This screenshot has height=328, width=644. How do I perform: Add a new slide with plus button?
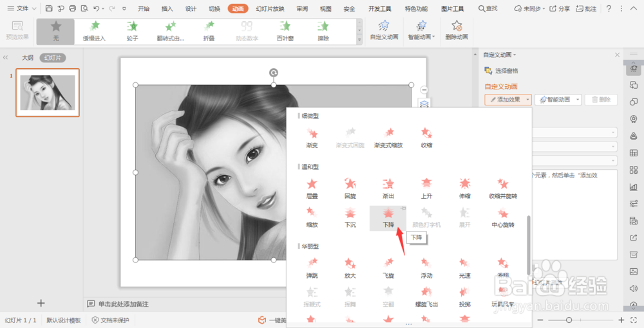(x=41, y=303)
